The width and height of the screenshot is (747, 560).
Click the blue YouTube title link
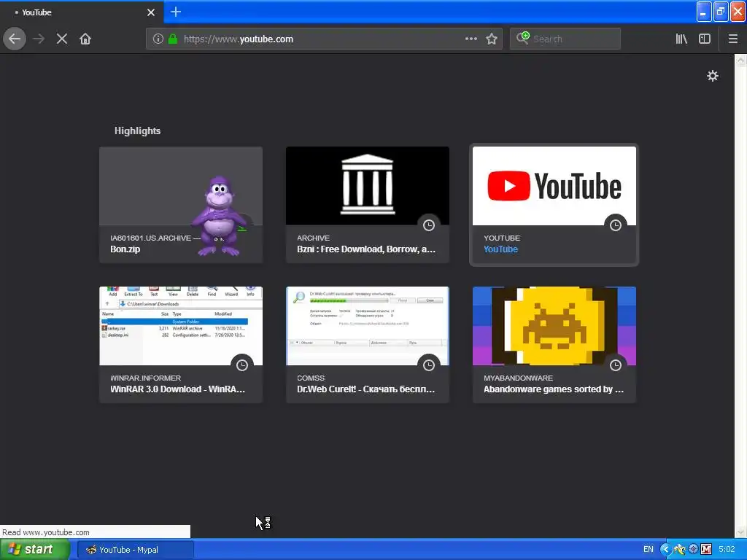[x=500, y=249]
